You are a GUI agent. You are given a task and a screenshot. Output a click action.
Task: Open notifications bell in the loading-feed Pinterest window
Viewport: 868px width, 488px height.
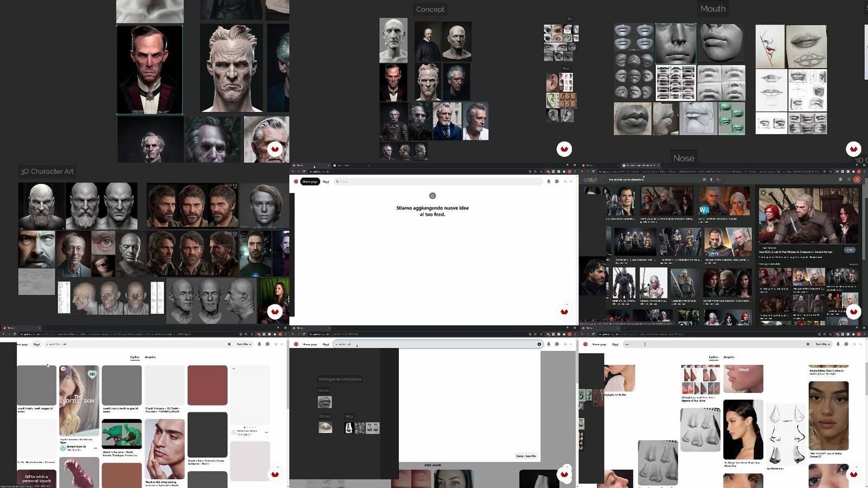pos(548,181)
